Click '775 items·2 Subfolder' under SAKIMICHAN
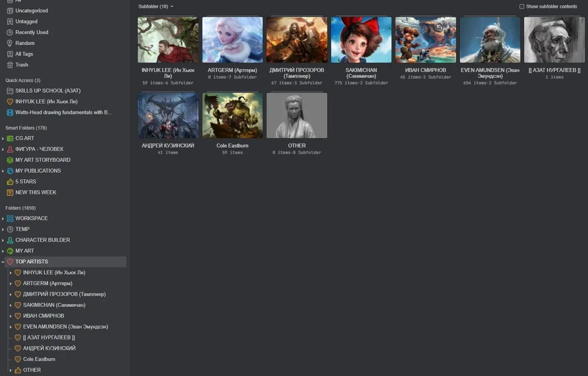The image size is (588, 376). [x=361, y=83]
